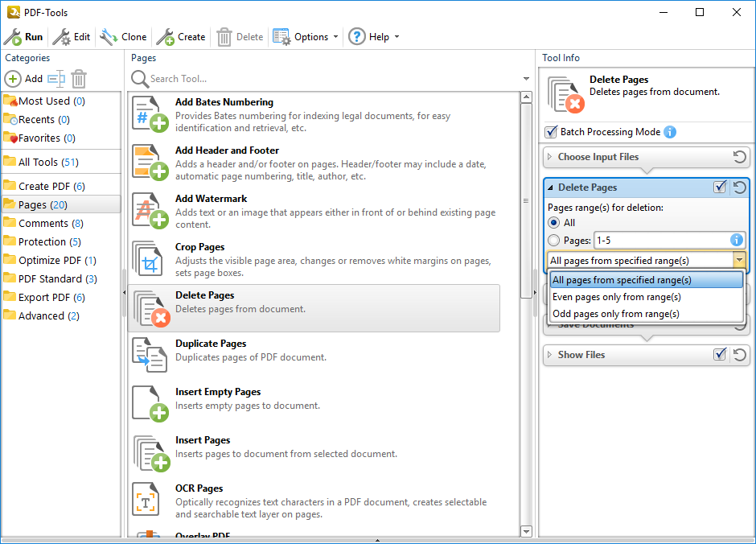Click the delete category trash icon

(78, 79)
